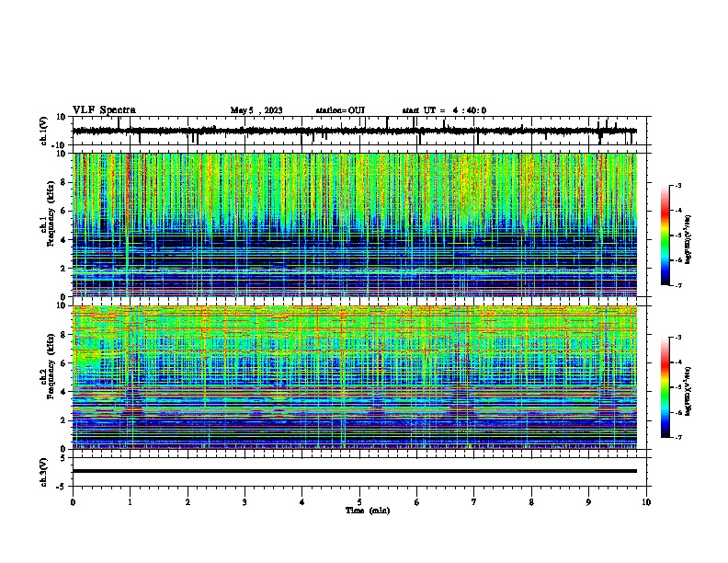Click the "-10" tick on ch.1(V) axis
Screen dimensions: 728x563
[x=59, y=145]
